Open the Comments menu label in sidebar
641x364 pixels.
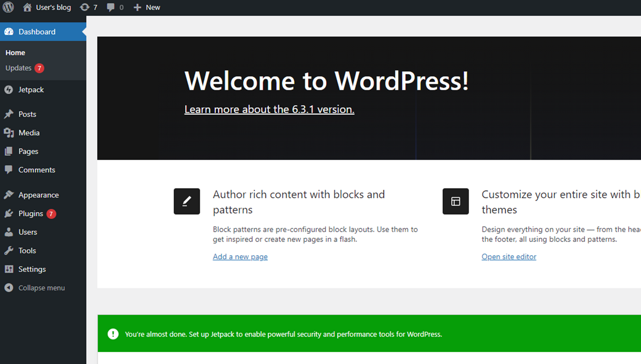[37, 170]
